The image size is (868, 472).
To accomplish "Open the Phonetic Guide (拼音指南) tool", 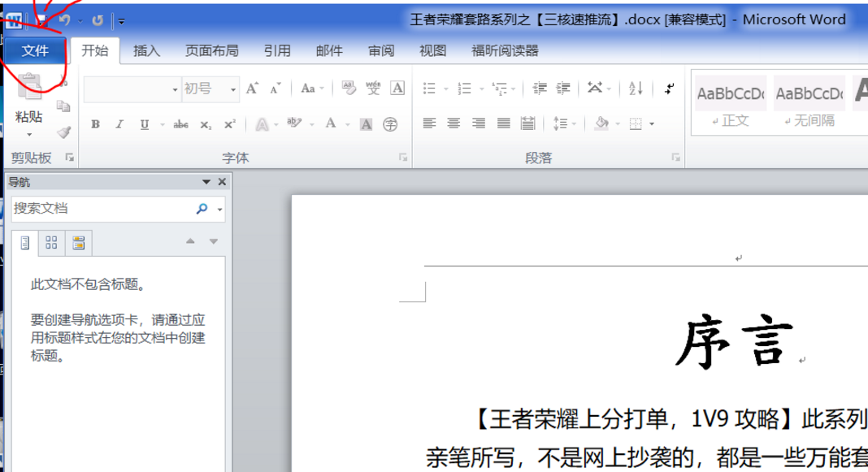I will 374,89.
